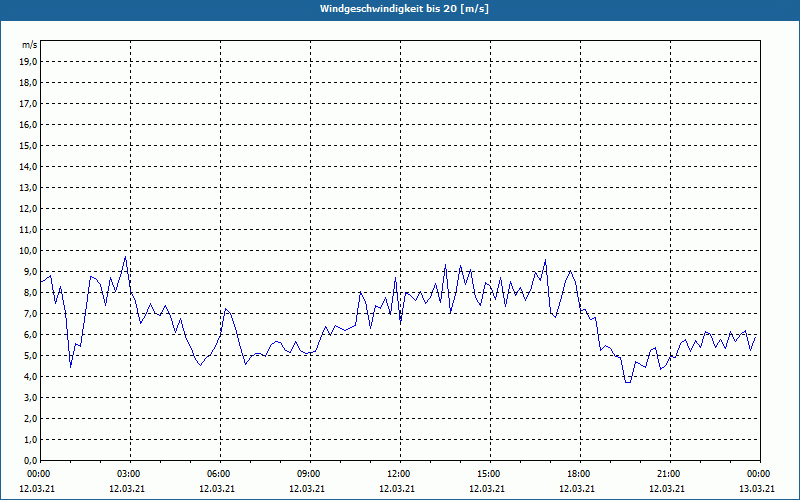
Task: Click the 06:00 time axis label
Action: click(220, 474)
